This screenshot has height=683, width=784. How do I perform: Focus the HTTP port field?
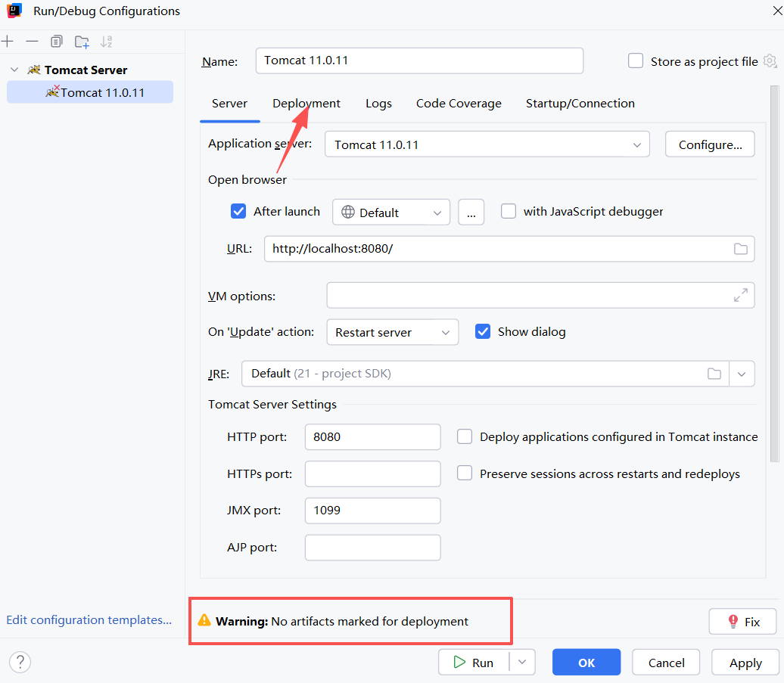tap(372, 436)
